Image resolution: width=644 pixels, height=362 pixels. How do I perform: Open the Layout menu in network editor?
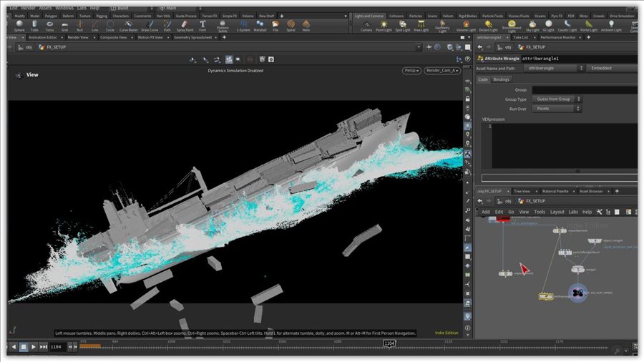coord(557,212)
